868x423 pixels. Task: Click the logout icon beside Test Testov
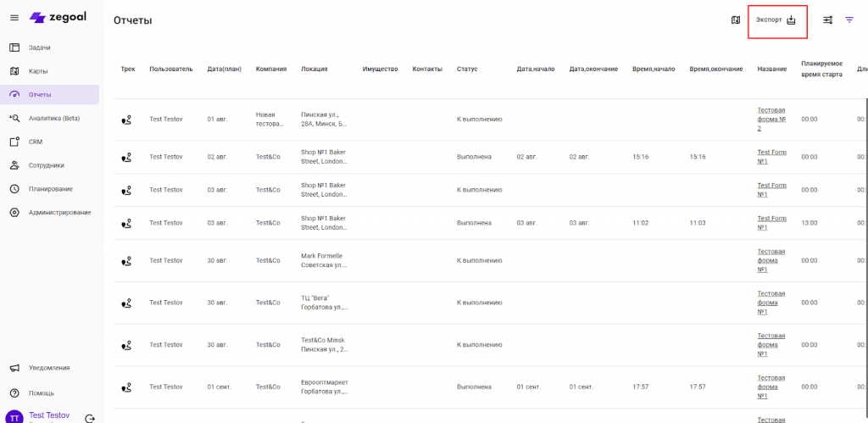coord(90,417)
